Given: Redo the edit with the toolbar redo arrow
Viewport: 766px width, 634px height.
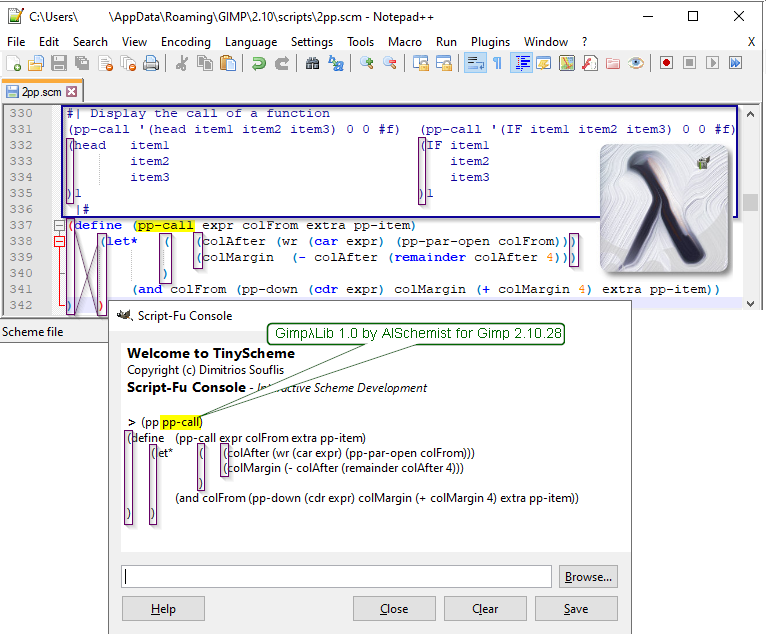Looking at the screenshot, I should click(x=281, y=63).
